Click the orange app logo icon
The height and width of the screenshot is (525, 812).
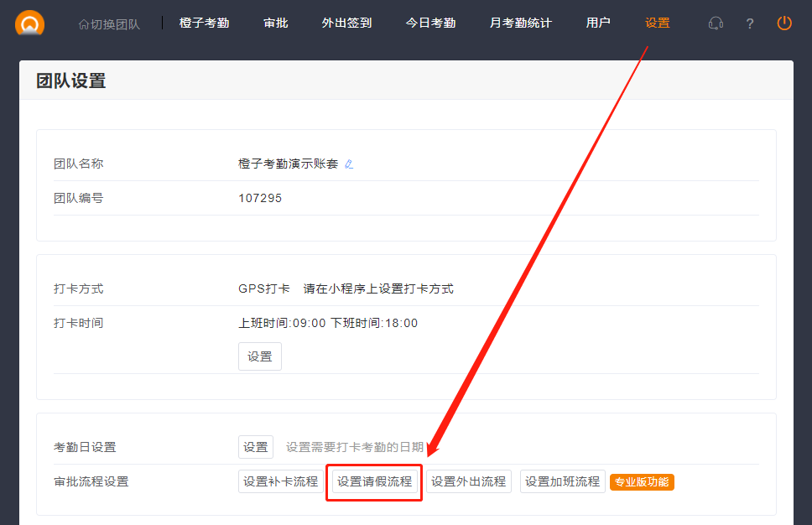tap(30, 23)
